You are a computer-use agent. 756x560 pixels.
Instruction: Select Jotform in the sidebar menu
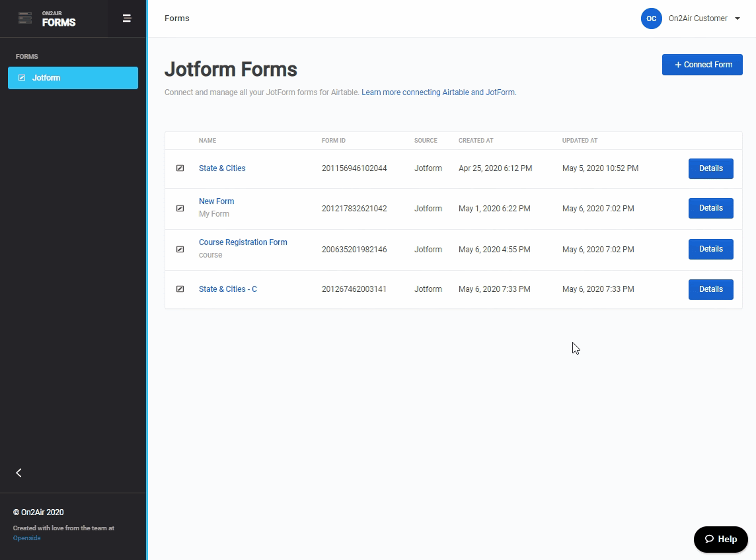(x=73, y=78)
